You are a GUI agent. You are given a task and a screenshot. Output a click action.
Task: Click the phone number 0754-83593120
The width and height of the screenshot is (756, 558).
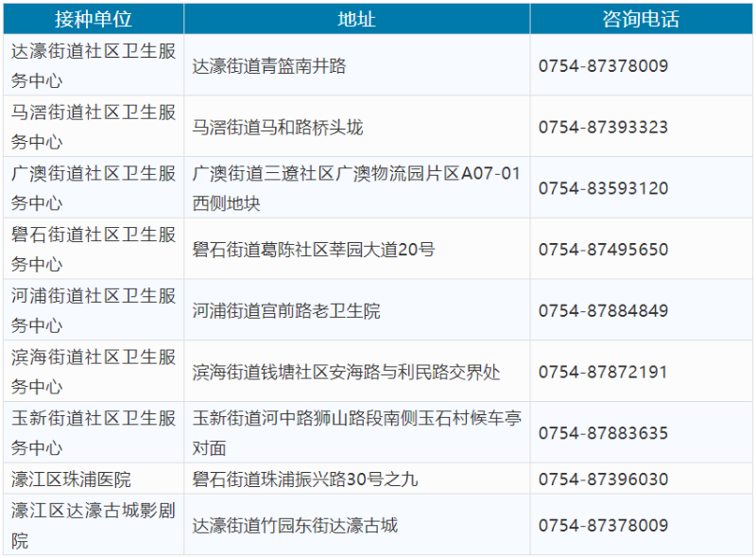click(603, 188)
